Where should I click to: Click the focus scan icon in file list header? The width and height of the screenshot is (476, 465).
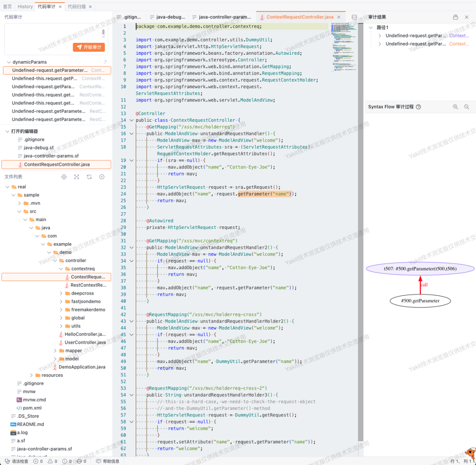77,177
